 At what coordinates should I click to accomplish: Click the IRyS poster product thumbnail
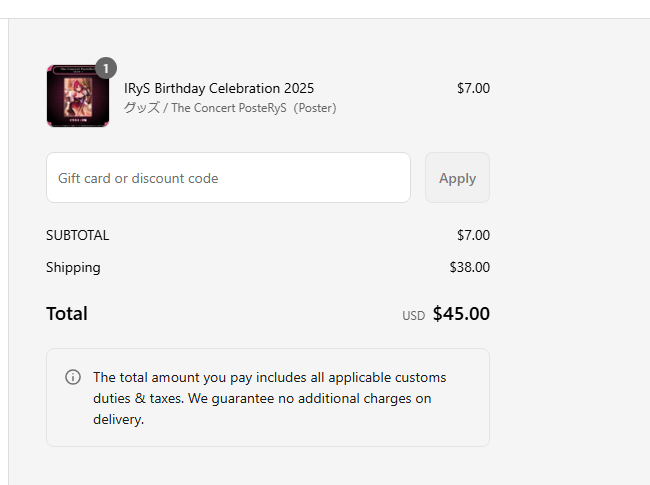click(x=76, y=96)
